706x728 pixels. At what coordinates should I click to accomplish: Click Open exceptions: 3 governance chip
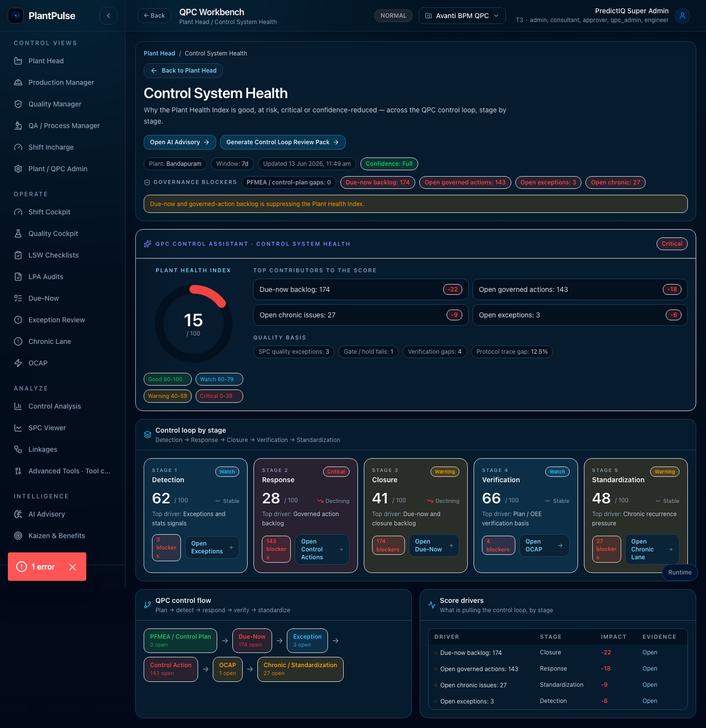pyautogui.click(x=548, y=182)
